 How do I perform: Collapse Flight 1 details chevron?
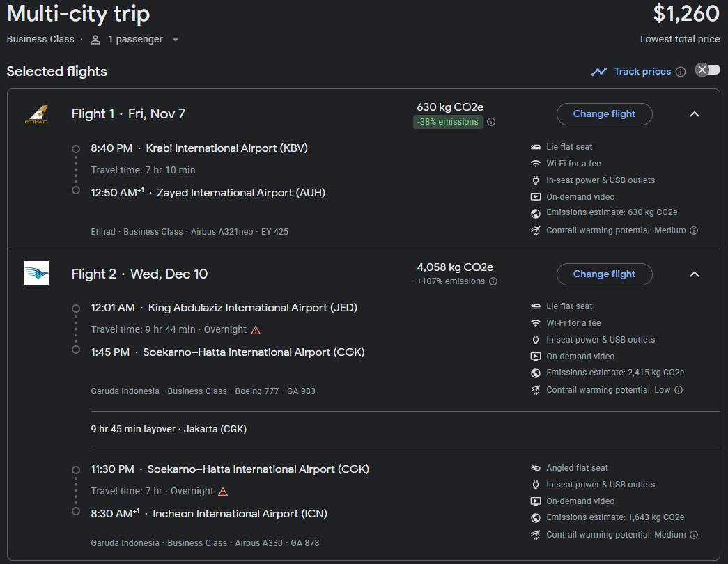[694, 114]
